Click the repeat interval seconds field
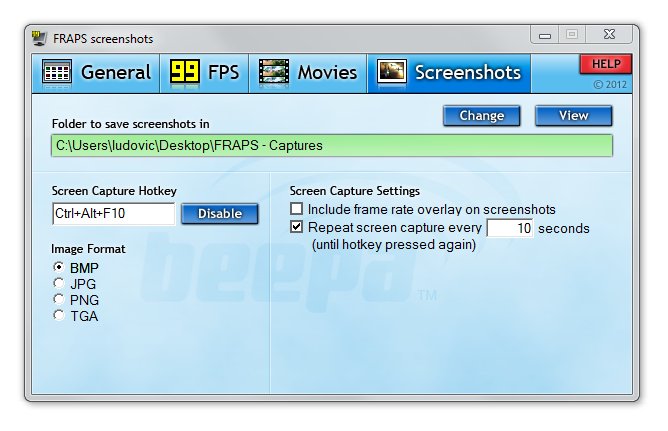 [510, 228]
